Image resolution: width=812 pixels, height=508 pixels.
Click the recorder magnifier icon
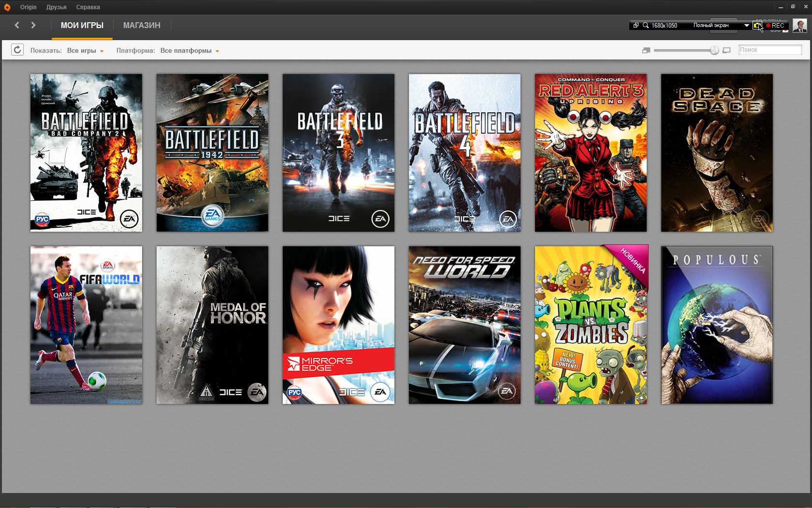pyautogui.click(x=645, y=25)
